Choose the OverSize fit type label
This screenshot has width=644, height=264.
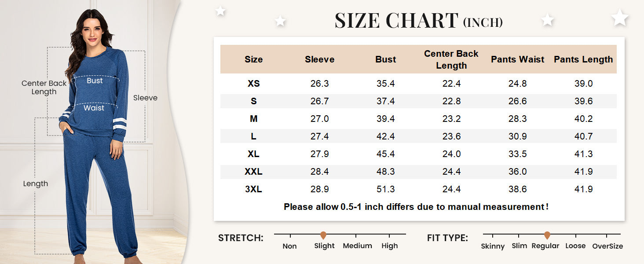tap(607, 246)
